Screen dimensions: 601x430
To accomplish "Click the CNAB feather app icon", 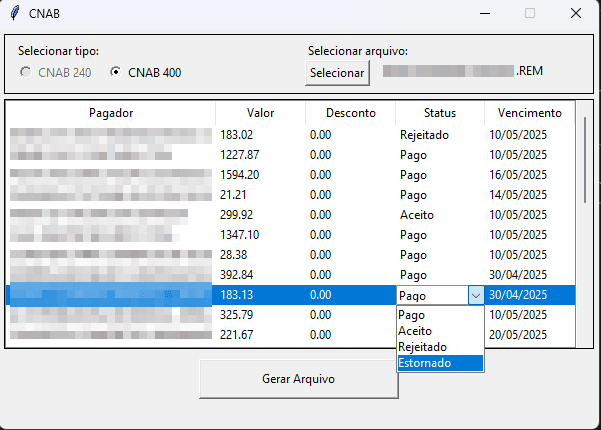I will click(x=14, y=13).
